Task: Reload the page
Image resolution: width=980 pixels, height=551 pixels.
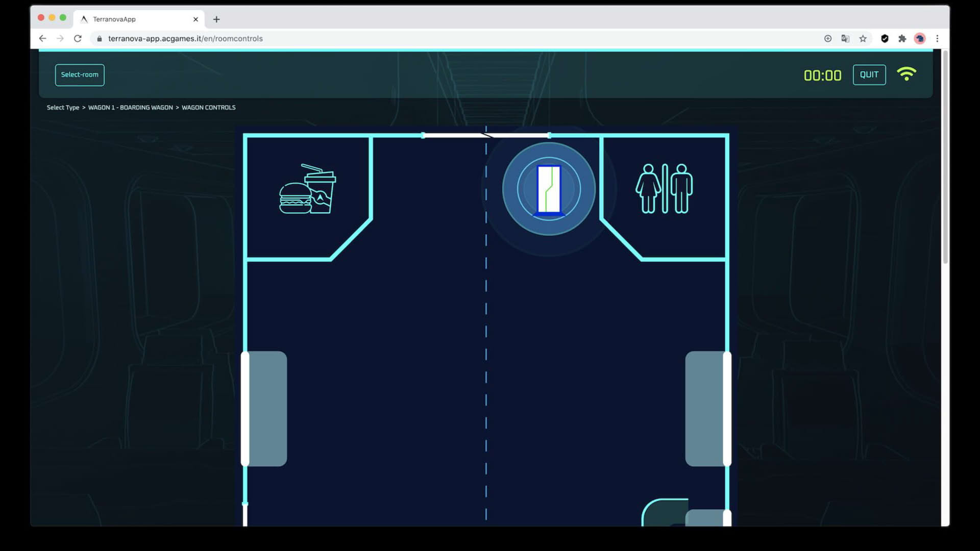Action: point(78,38)
